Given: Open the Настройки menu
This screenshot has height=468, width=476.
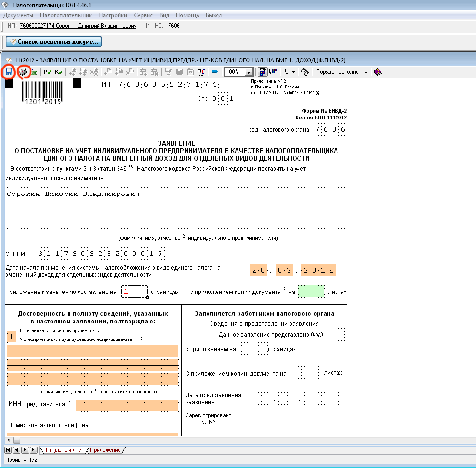Looking at the screenshot, I should 112,15.
